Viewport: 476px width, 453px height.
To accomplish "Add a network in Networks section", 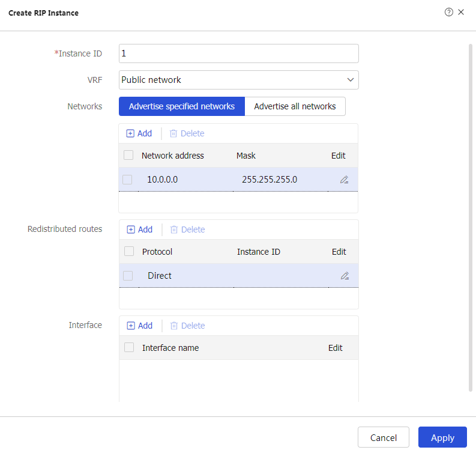I will 139,133.
